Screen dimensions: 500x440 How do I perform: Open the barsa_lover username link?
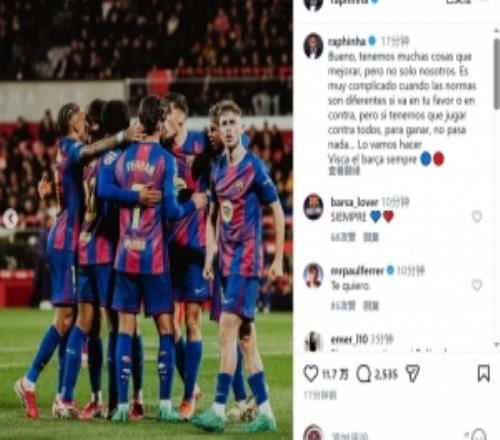tap(354, 202)
